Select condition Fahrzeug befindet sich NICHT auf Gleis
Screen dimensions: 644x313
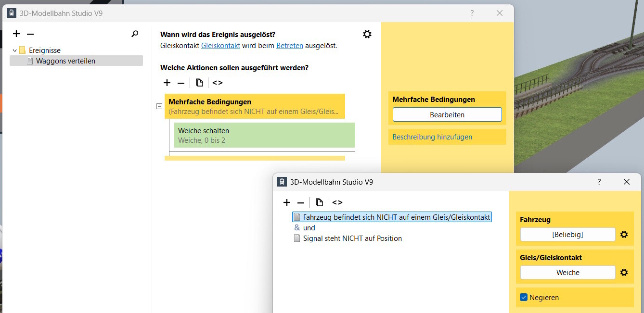(x=392, y=217)
